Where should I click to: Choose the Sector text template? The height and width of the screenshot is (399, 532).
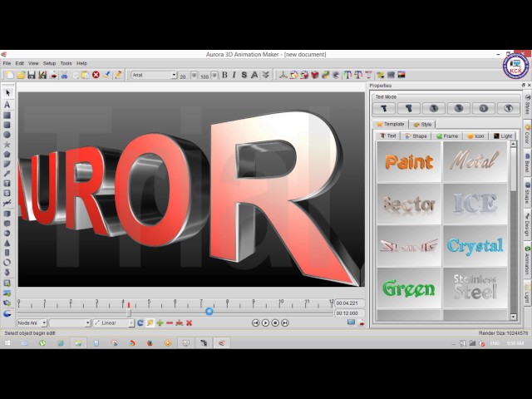[409, 204]
